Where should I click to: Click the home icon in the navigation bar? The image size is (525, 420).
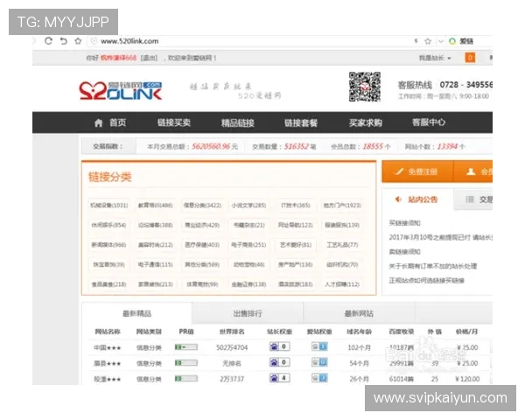(98, 122)
